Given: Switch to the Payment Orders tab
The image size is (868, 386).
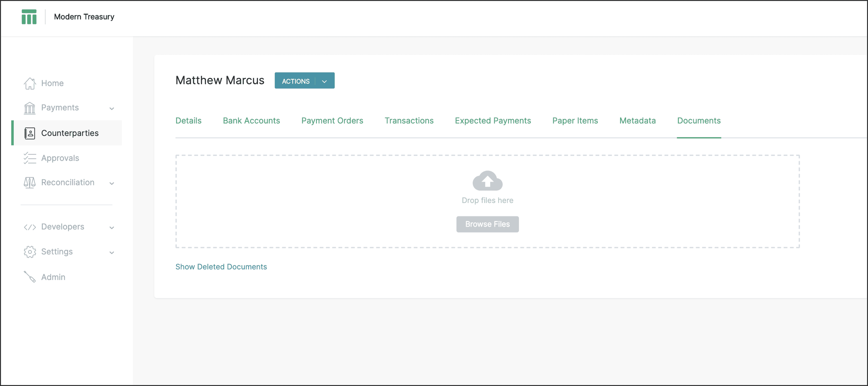Looking at the screenshot, I should tap(332, 121).
